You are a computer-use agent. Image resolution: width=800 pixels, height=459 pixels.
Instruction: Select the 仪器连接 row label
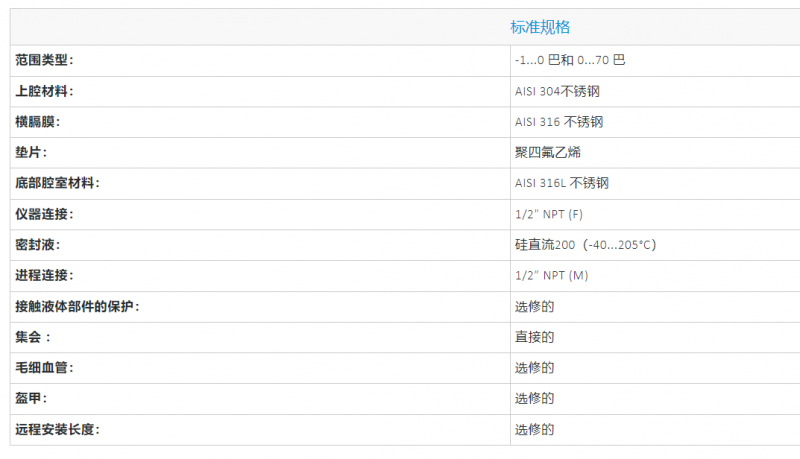45,214
